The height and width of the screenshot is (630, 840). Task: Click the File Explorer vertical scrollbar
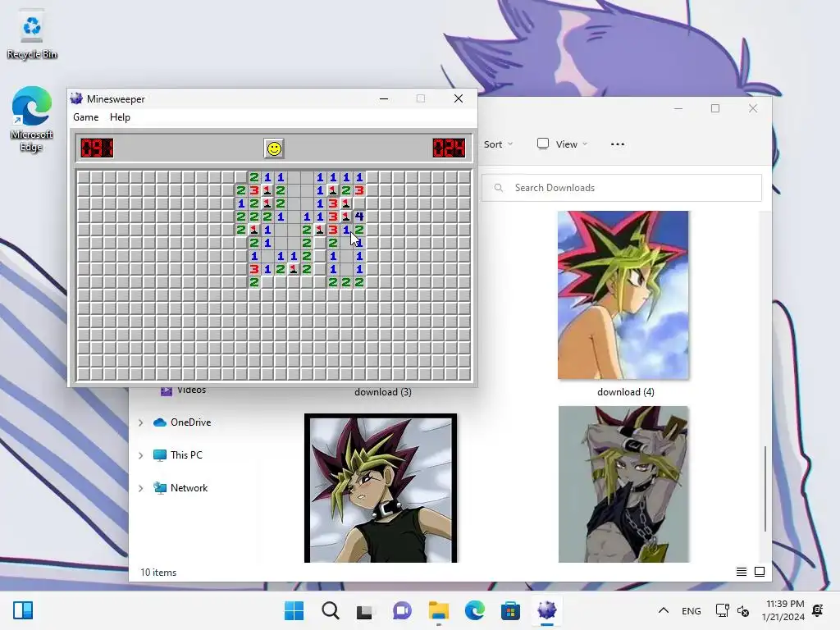pyautogui.click(x=765, y=488)
